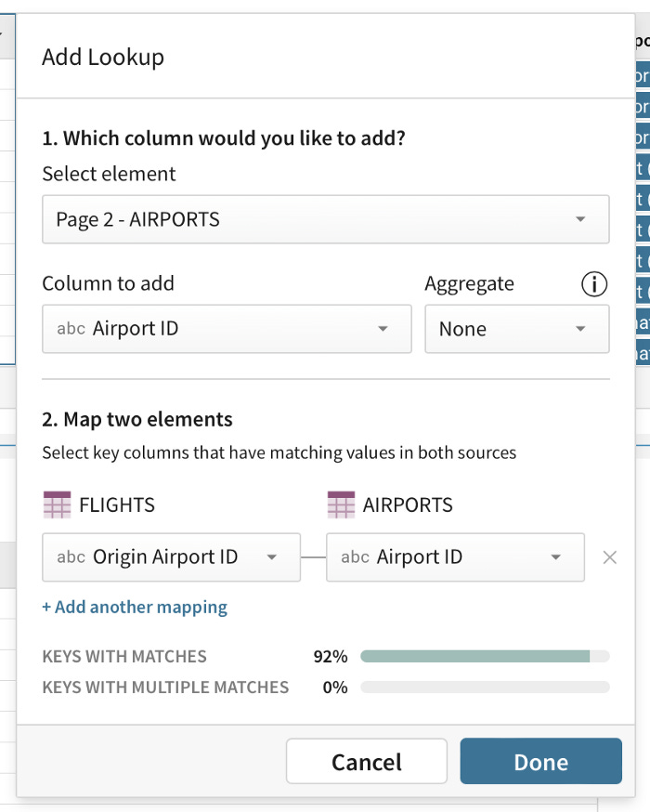Click abc icon in AIRPORTS key dropdown
Viewport: 650px width, 812px height.
(355, 557)
